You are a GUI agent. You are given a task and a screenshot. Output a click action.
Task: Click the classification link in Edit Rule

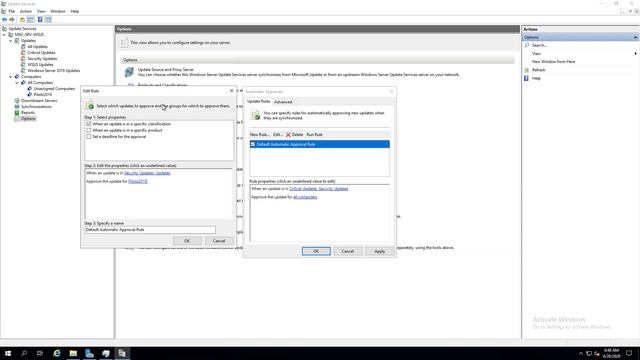[147, 173]
